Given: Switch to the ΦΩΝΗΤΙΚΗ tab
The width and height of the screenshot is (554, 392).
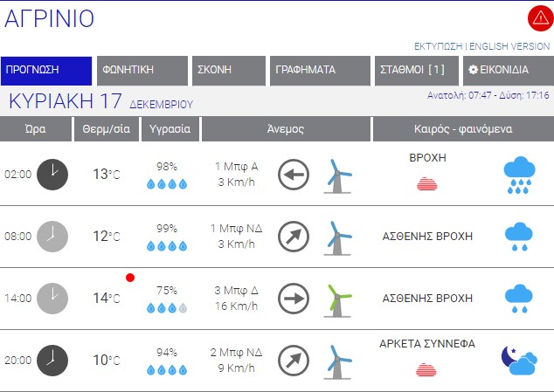Looking at the screenshot, I should coord(142,70).
